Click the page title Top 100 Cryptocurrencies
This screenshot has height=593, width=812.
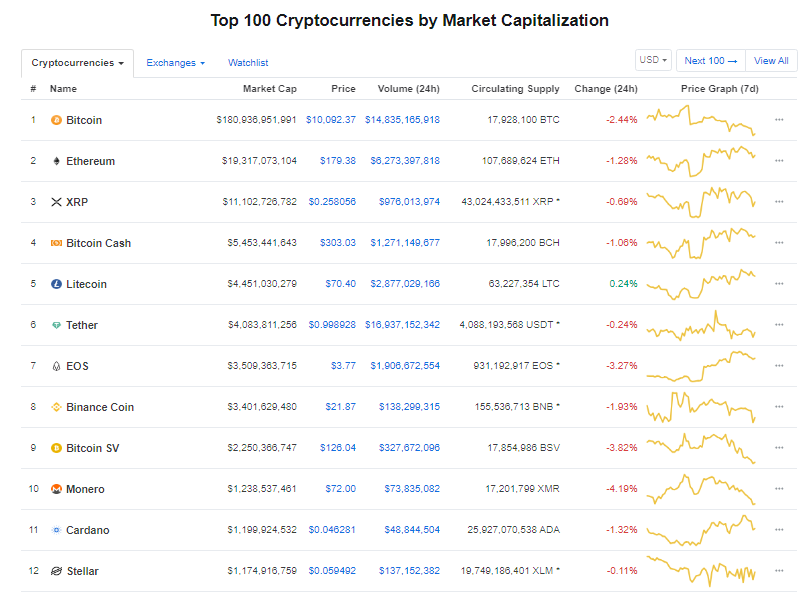click(x=409, y=20)
